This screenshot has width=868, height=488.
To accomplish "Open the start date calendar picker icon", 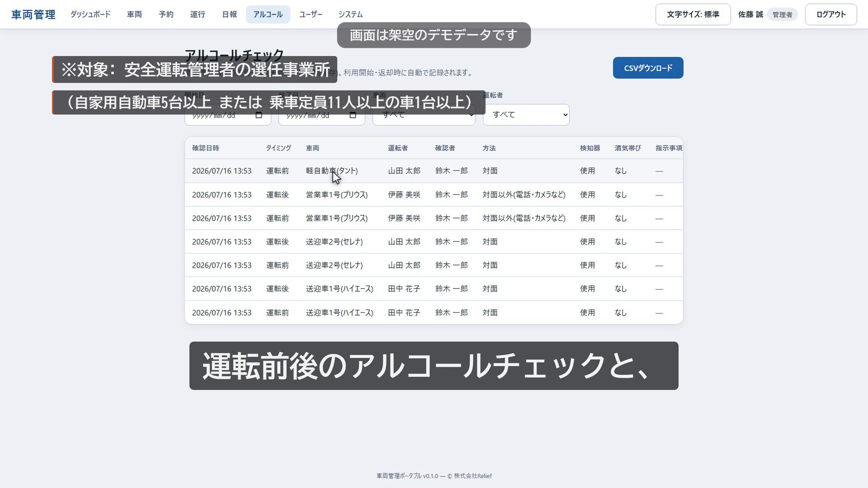I will pyautogui.click(x=259, y=116).
